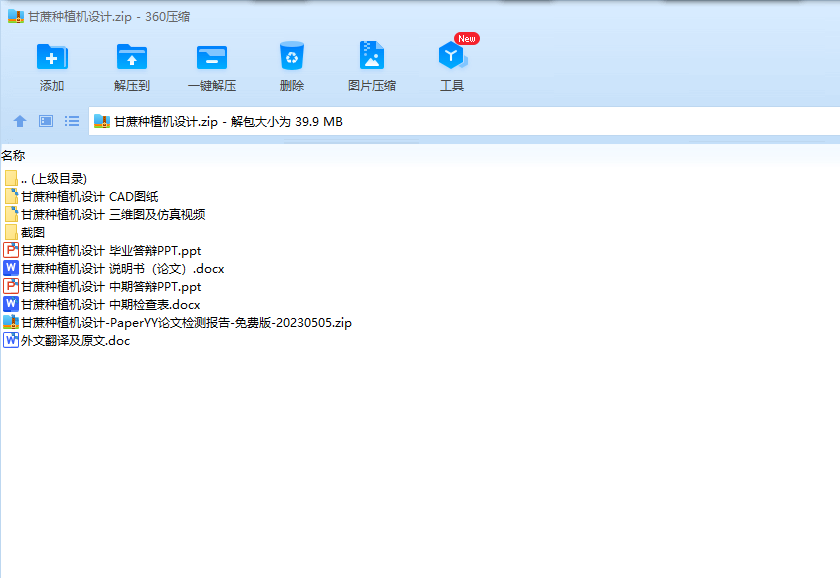The width and height of the screenshot is (840, 578).
Task: Select the 截图 folder
Action: [x=24, y=232]
